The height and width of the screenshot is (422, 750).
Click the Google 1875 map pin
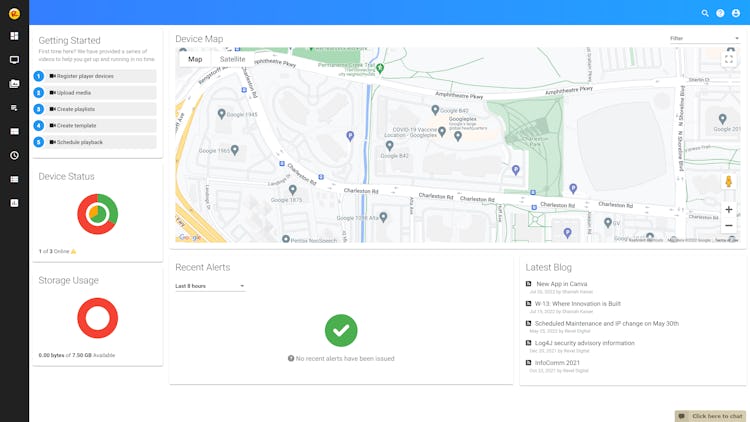pyautogui.click(x=292, y=190)
